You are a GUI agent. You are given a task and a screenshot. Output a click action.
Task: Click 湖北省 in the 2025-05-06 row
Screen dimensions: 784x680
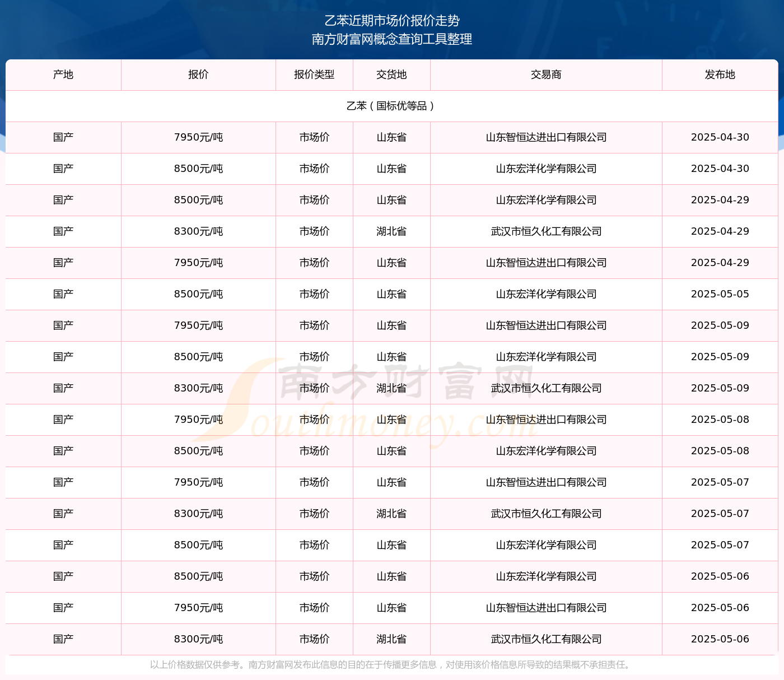pyautogui.click(x=391, y=639)
